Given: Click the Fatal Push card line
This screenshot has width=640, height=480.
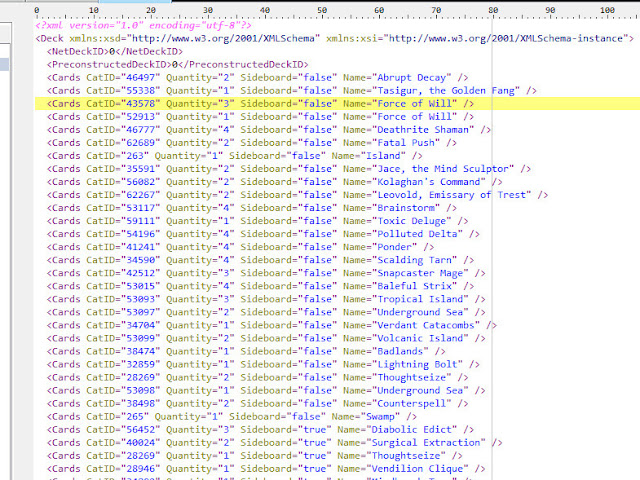Looking at the screenshot, I should coord(251,143).
